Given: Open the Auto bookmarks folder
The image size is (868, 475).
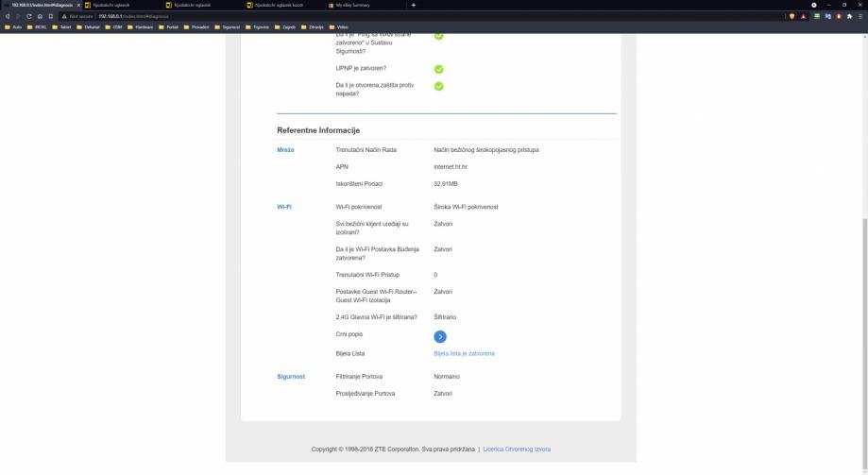Looking at the screenshot, I should click(x=13, y=26).
